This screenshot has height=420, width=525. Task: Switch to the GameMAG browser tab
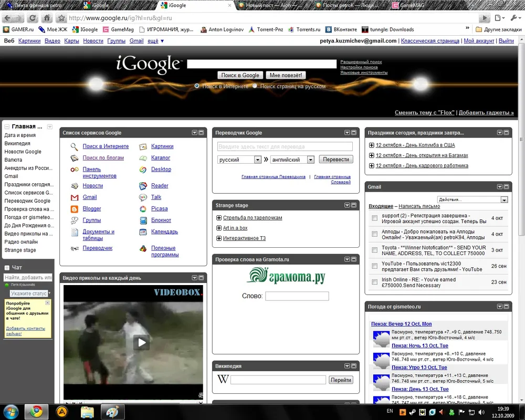coord(412,5)
